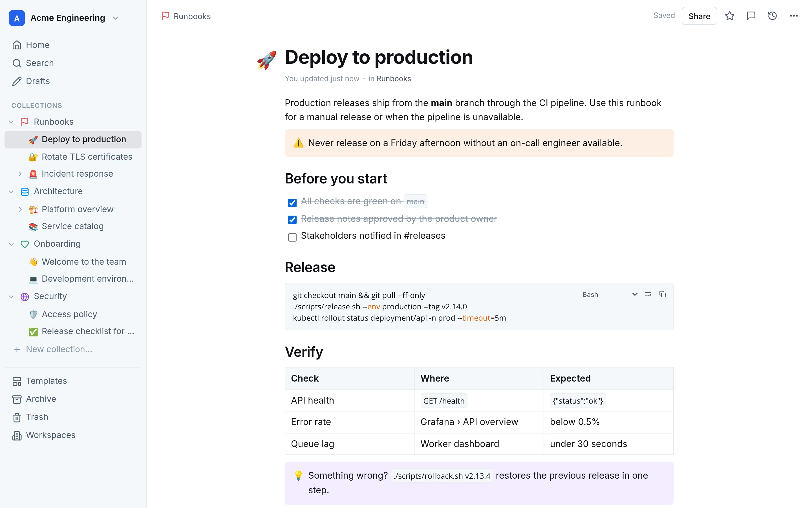
Task: Uncheck 'Release notes approved' checkbox
Action: click(292, 220)
